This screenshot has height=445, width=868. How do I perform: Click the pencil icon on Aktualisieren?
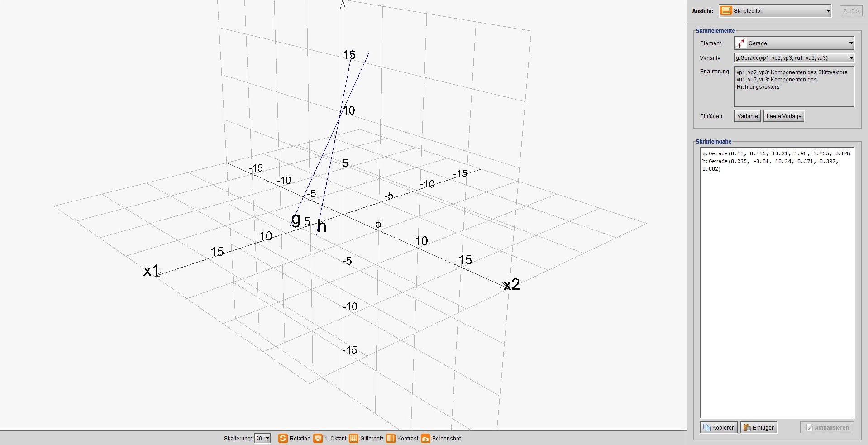(810, 427)
